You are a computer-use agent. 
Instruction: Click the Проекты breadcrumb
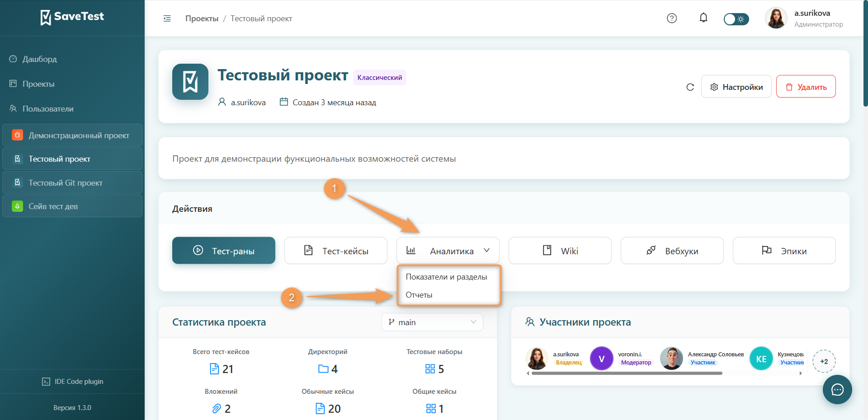coord(202,19)
